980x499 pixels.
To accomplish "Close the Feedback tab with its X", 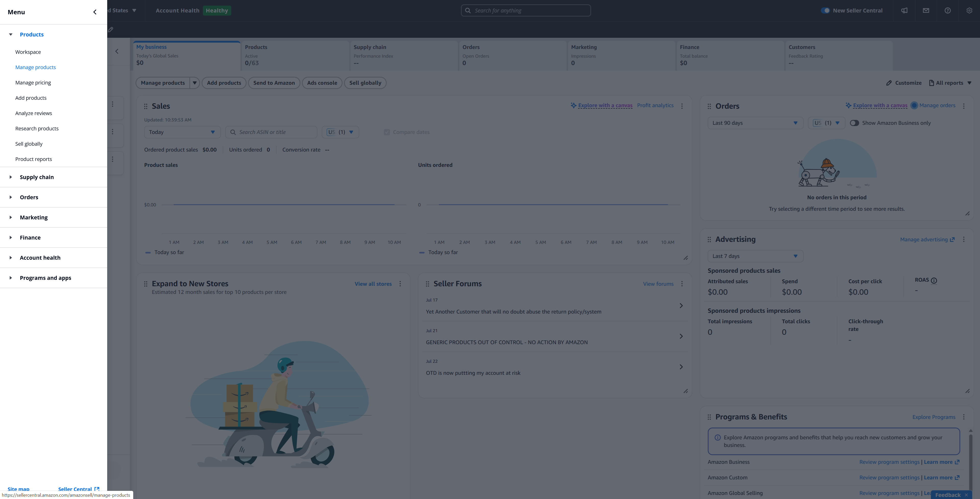I will click(966, 495).
